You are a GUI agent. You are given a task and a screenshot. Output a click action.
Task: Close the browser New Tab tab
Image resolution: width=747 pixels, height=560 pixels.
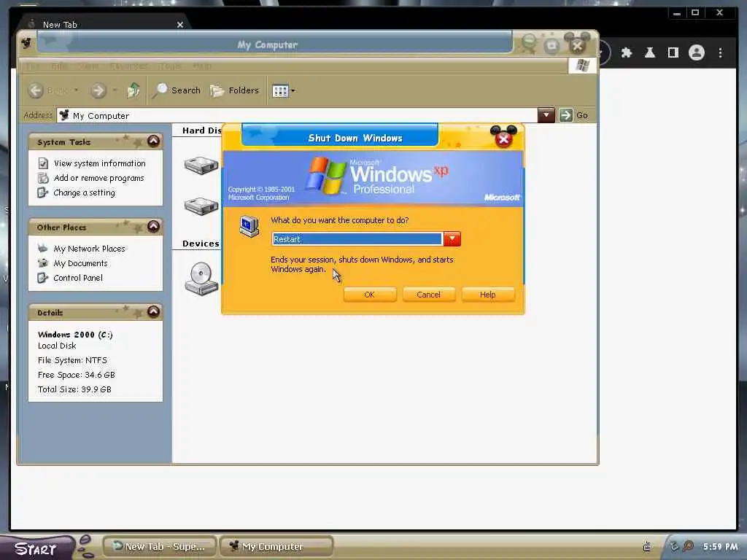180,25
